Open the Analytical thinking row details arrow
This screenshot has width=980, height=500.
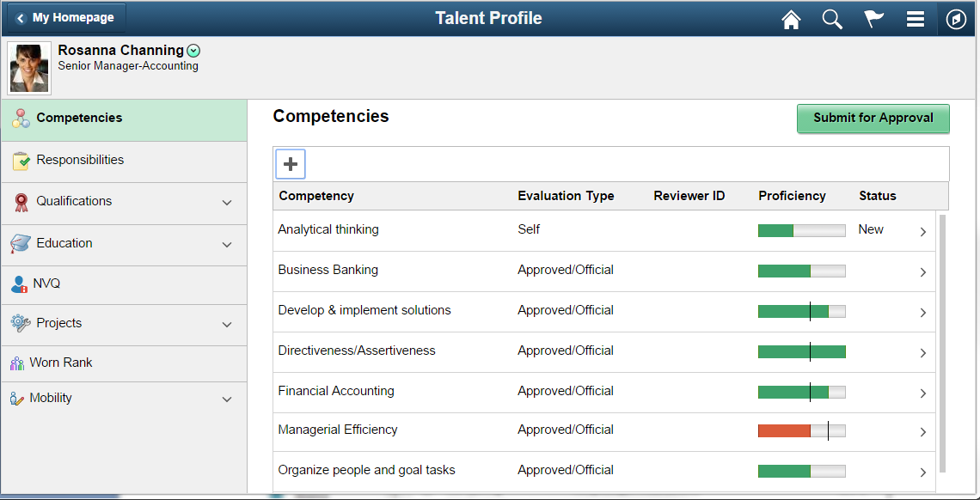(923, 232)
